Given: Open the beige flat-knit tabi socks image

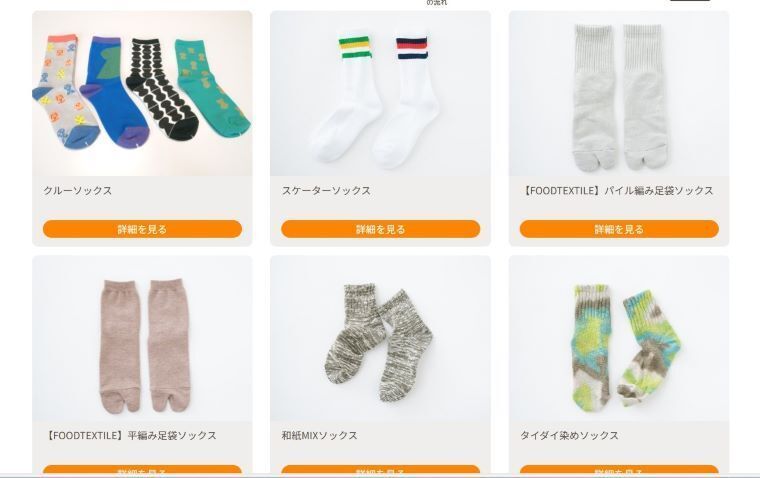Looking at the screenshot, I should [x=142, y=338].
